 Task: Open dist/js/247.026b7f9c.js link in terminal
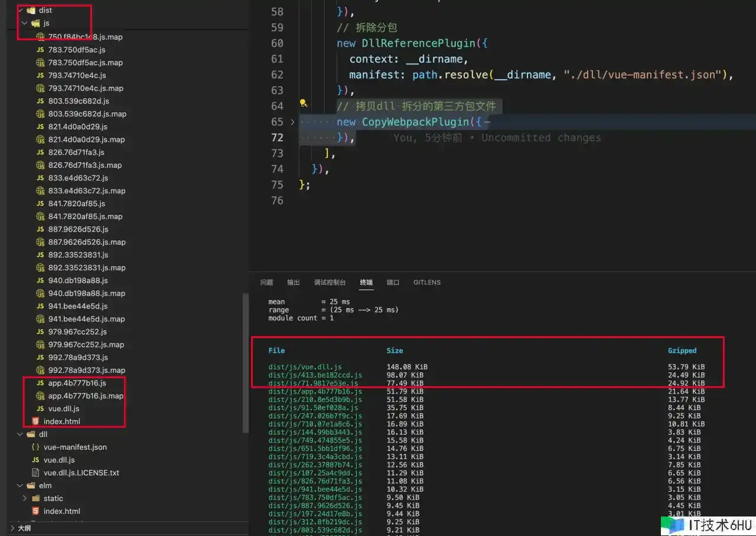tap(315, 416)
